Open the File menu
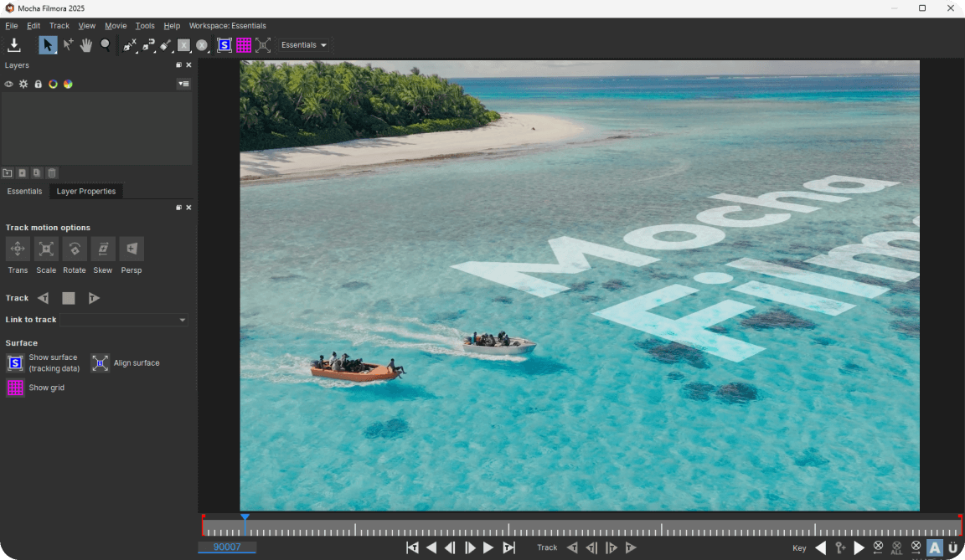 click(x=11, y=26)
